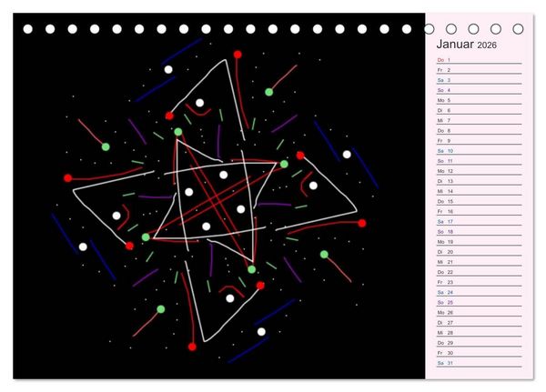
Task: Select the 'Fr 16' calendar row
Action: (x=480, y=211)
